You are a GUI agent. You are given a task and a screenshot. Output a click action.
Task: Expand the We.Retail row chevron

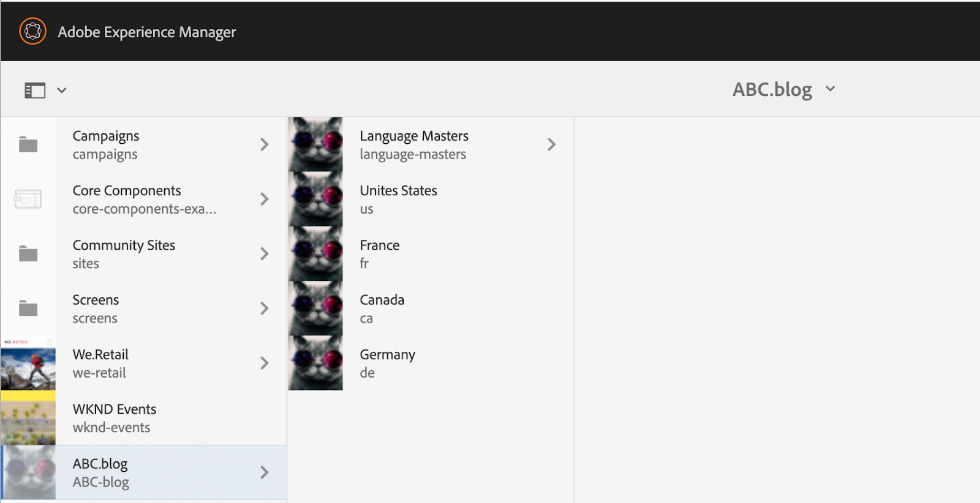264,363
